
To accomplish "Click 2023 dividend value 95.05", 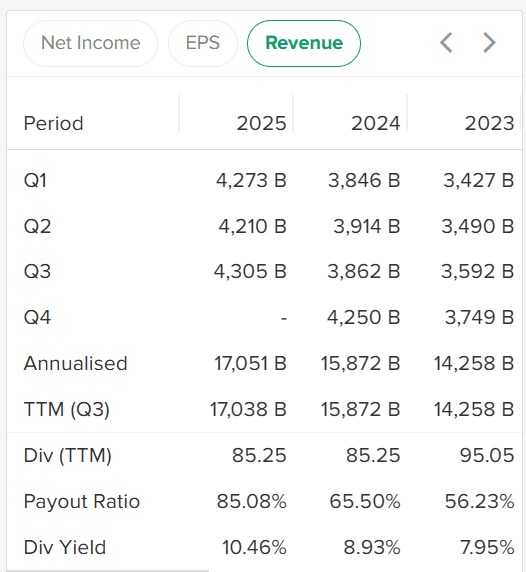I will [x=487, y=455].
